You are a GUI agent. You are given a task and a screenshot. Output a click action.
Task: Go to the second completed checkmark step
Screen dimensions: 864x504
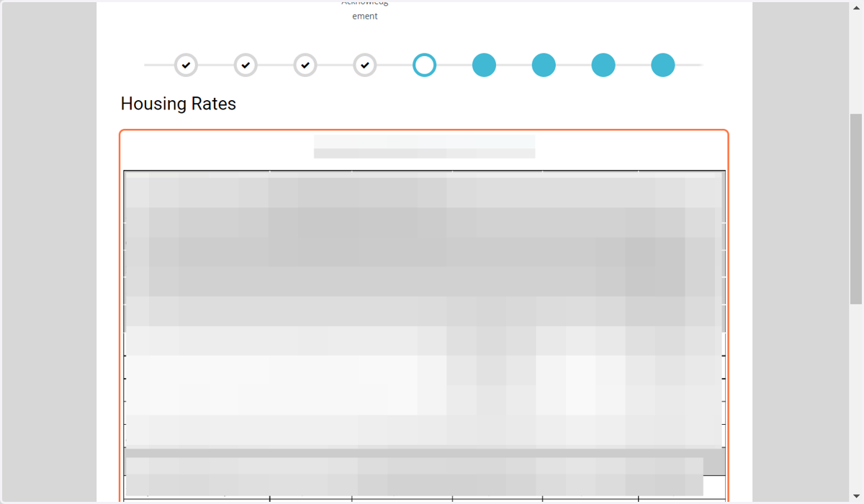246,65
